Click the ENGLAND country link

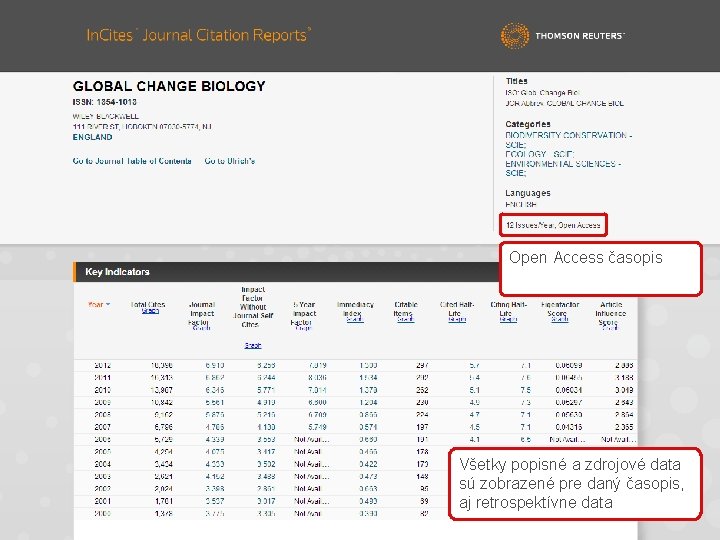(92, 137)
